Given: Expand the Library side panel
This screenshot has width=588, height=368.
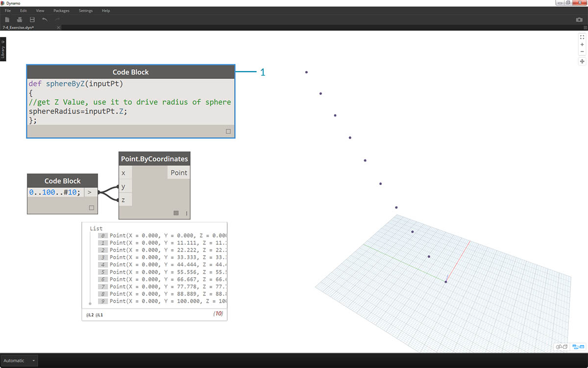Looking at the screenshot, I should 3,49.
